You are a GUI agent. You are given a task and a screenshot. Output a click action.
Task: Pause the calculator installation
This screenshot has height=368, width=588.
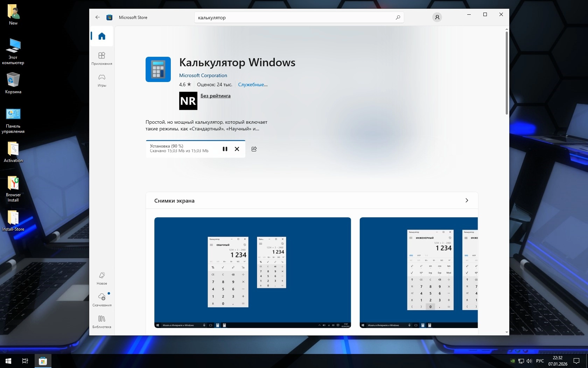coord(225,149)
